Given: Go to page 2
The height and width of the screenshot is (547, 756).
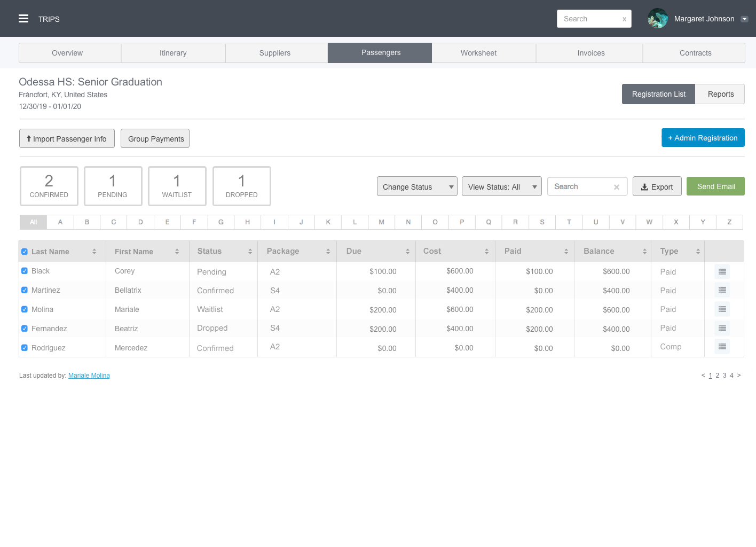Looking at the screenshot, I should [718, 376].
